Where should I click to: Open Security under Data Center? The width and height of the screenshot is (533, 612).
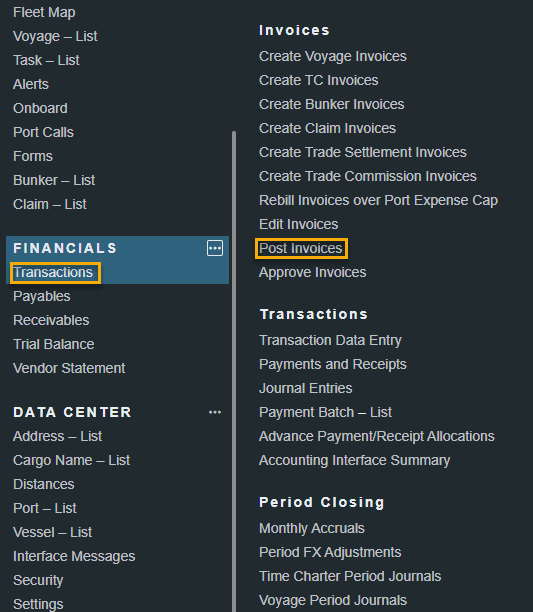(38, 580)
